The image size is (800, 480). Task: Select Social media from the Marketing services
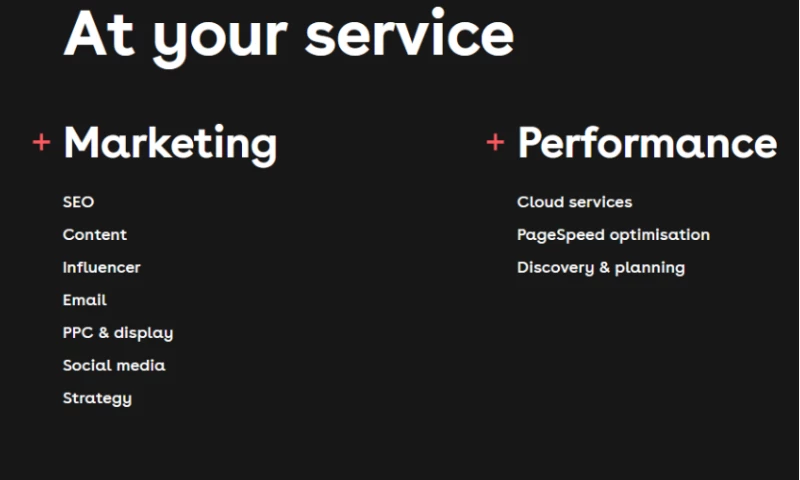[x=114, y=366]
